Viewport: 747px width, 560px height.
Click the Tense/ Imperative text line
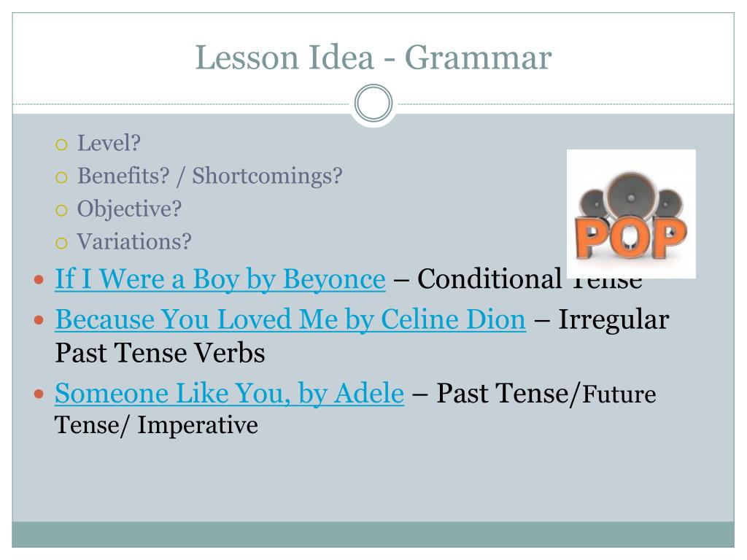156,425
